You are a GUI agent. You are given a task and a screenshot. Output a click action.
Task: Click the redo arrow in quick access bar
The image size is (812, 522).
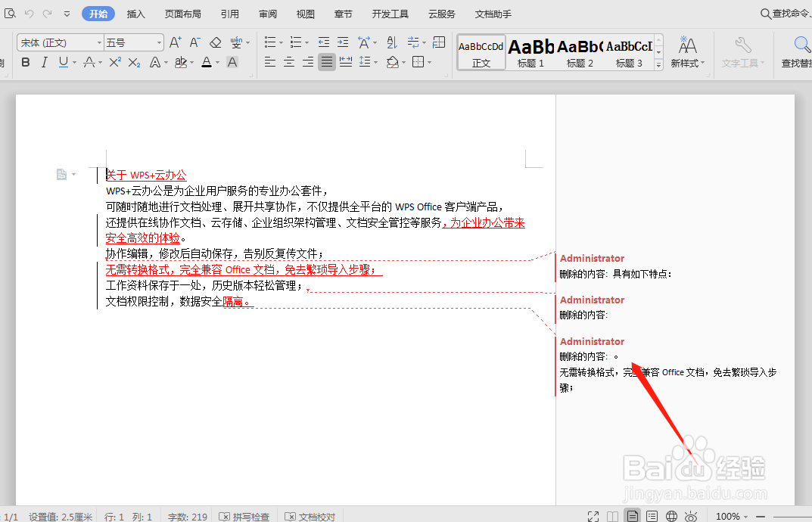[x=48, y=14]
